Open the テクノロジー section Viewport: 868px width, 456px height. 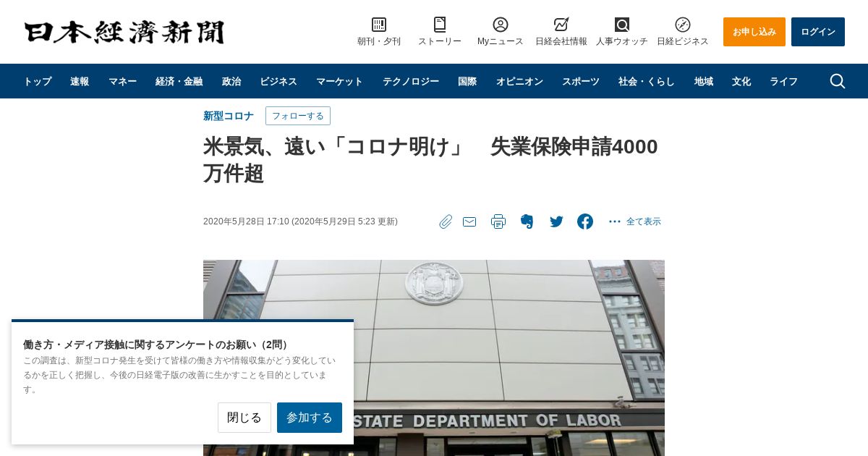coord(411,82)
